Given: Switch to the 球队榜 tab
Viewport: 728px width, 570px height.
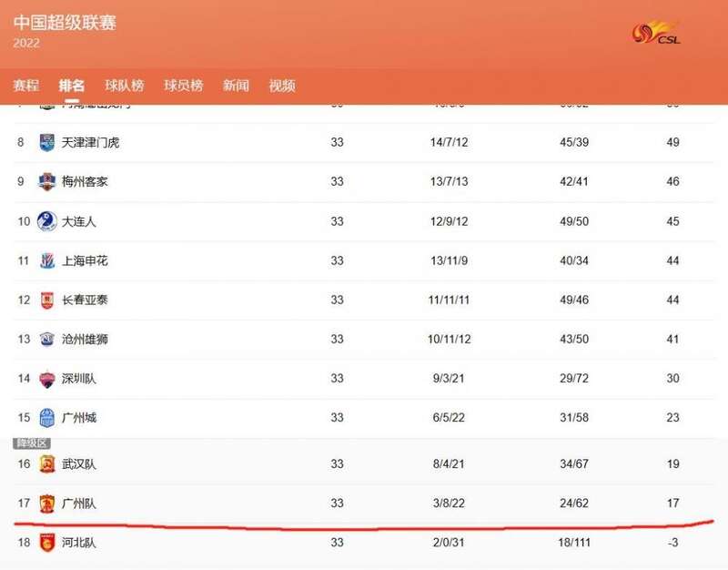Looking at the screenshot, I should tap(125, 86).
